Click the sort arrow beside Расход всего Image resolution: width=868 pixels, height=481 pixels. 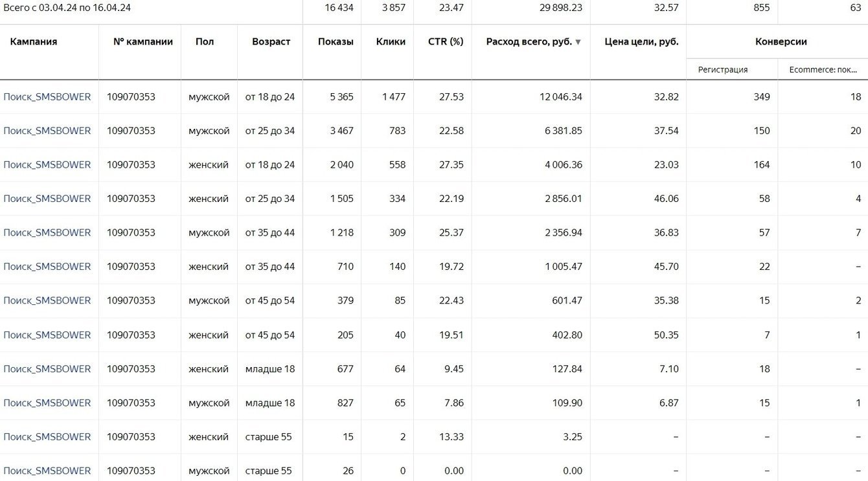point(578,42)
